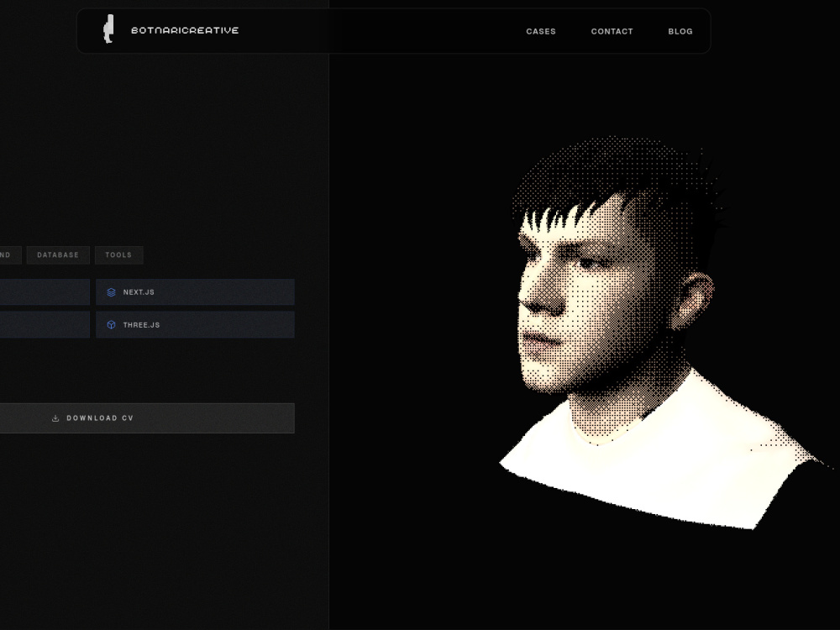Image resolution: width=840 pixels, height=630 pixels.
Task: Click the dithered 3D head portrait
Action: [664, 332]
